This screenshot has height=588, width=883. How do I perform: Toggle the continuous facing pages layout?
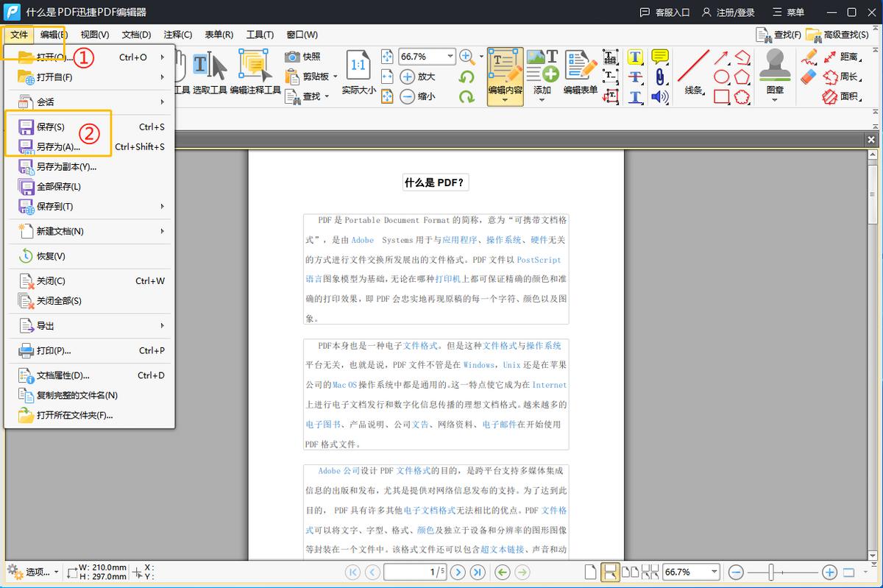click(x=650, y=571)
